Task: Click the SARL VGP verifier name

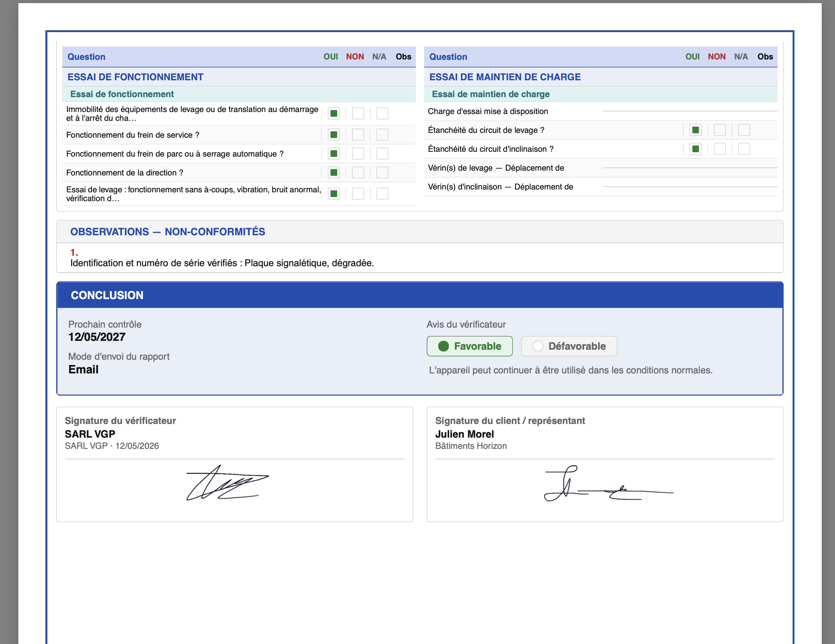Action: [90, 434]
